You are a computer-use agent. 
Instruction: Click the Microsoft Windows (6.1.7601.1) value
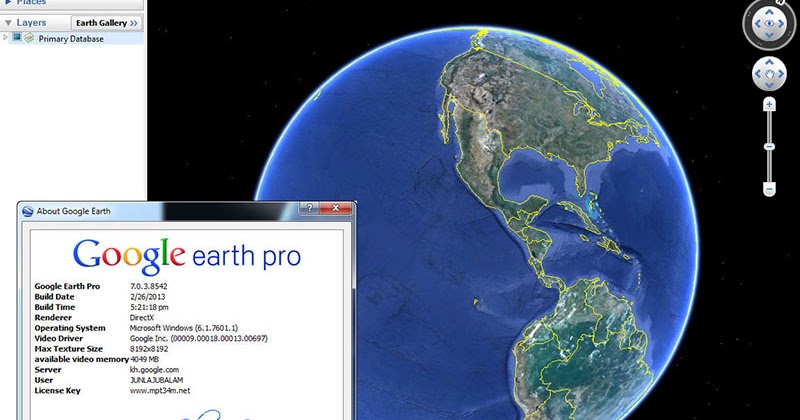tap(184, 328)
